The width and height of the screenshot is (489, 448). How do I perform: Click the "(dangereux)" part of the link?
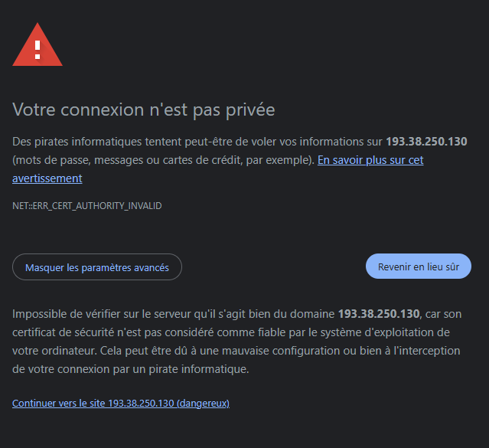click(203, 403)
